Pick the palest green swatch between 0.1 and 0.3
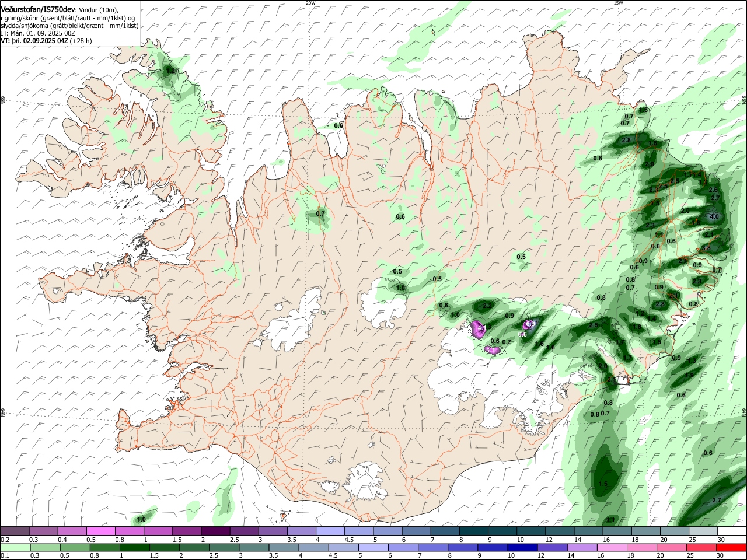Screen dimensions: 747x560 click(x=15, y=547)
